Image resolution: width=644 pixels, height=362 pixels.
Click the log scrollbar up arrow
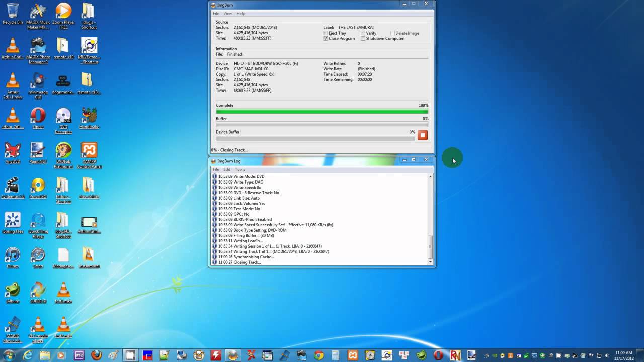point(430,176)
